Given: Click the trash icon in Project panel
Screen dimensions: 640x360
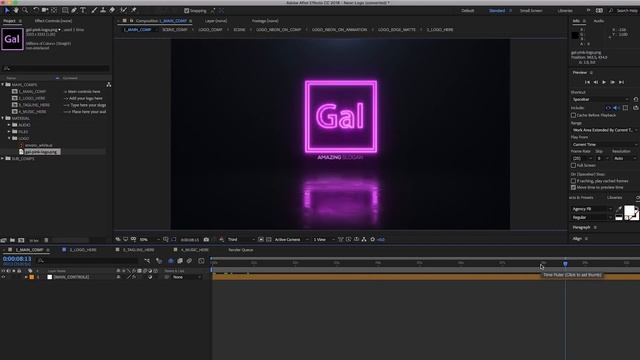Looking at the screenshot, I should coord(46,240).
